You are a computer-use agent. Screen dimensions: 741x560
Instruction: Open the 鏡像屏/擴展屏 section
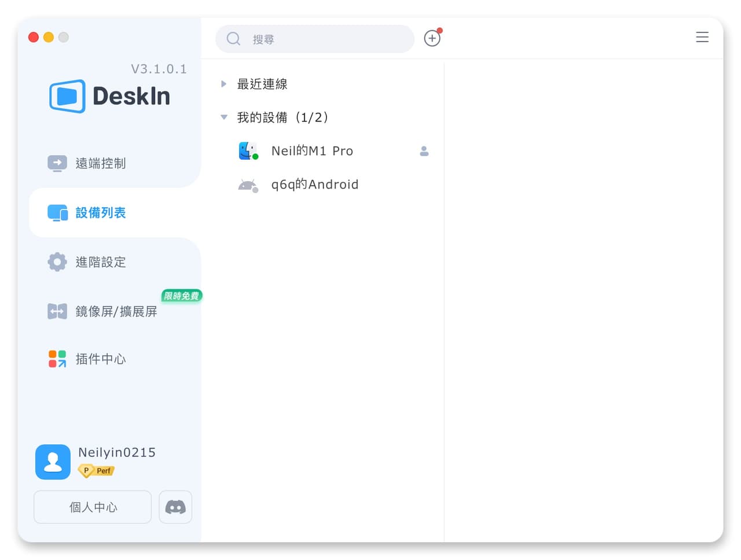(x=102, y=311)
